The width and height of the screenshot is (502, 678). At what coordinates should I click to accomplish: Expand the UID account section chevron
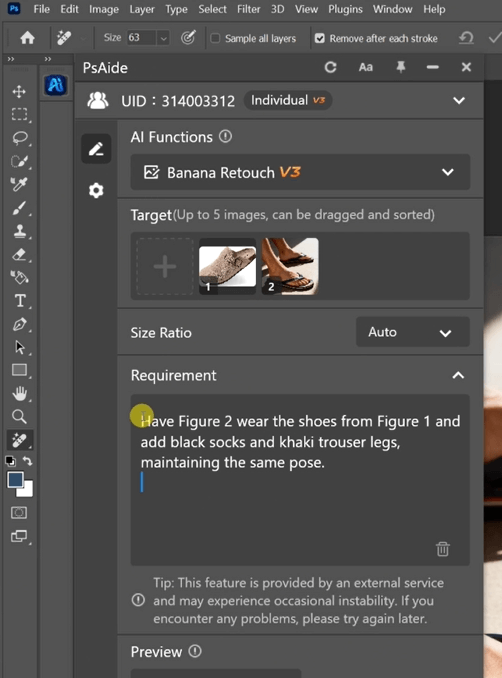459,100
